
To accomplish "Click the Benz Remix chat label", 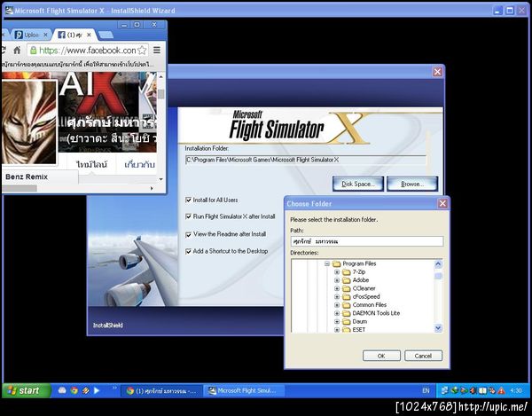I will 27,177.
